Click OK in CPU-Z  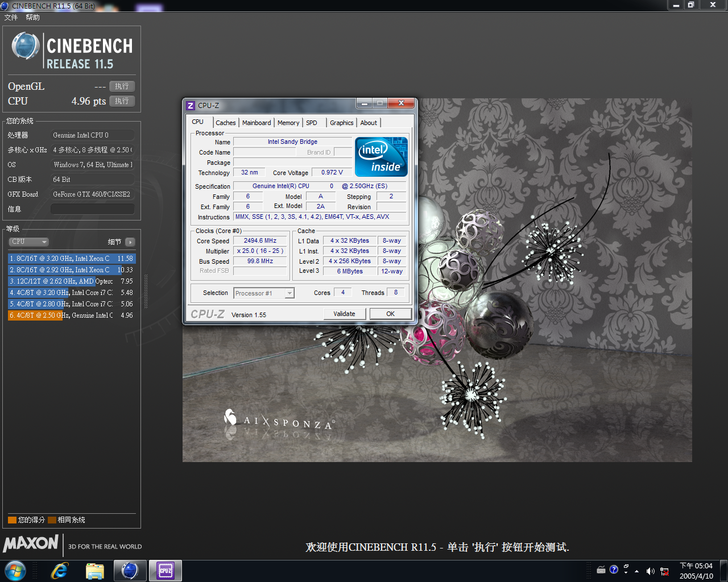click(391, 314)
